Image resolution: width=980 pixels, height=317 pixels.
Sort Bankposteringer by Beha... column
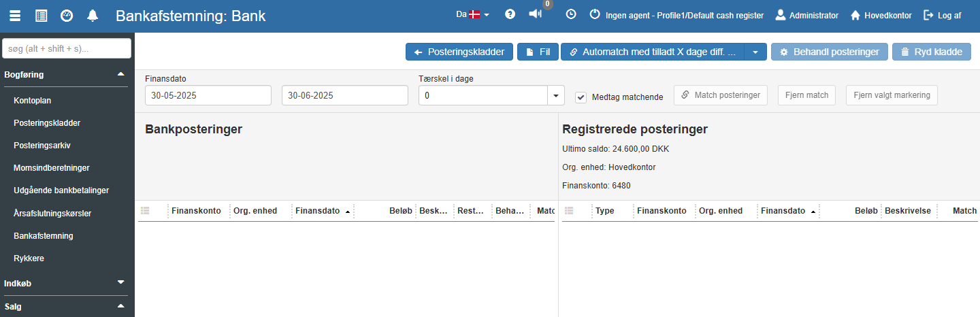coord(510,211)
